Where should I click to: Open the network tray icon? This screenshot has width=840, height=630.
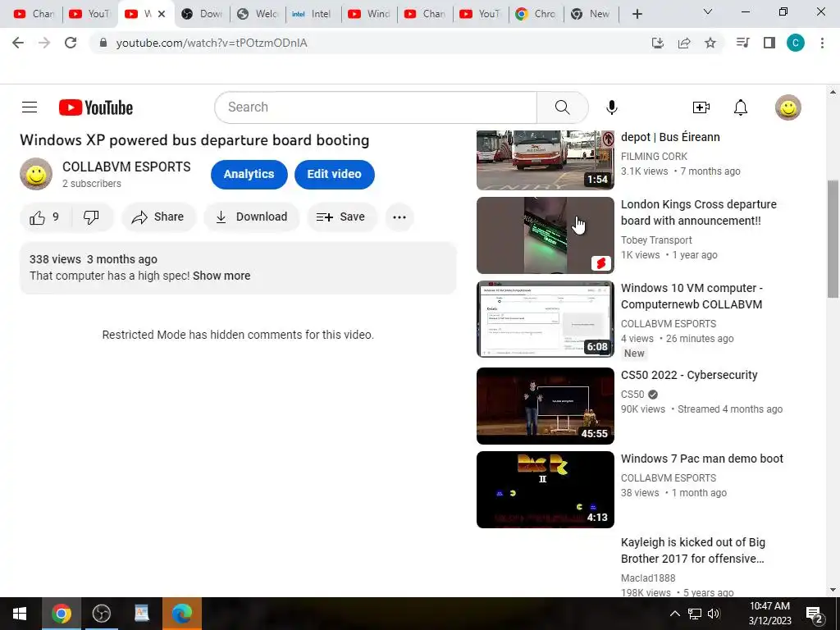pos(695,614)
